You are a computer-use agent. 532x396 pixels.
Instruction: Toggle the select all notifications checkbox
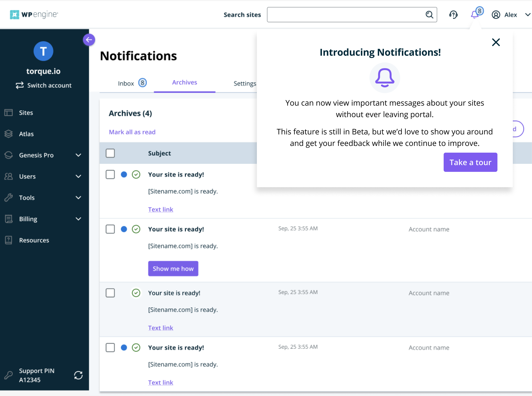tap(110, 153)
